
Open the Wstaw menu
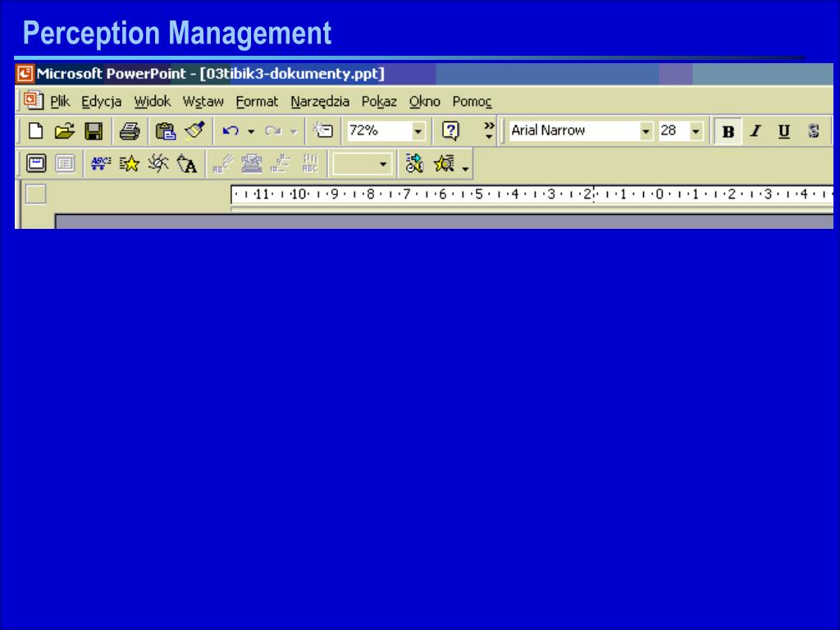click(x=203, y=101)
